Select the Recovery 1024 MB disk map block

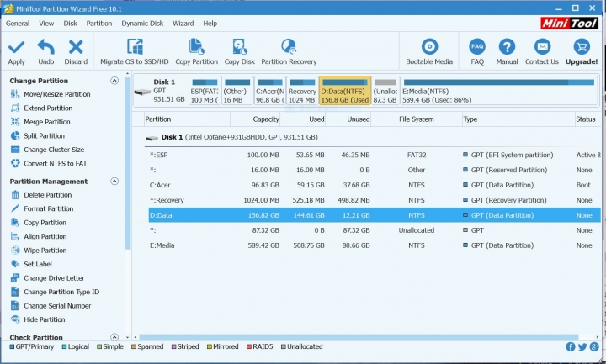[302, 91]
